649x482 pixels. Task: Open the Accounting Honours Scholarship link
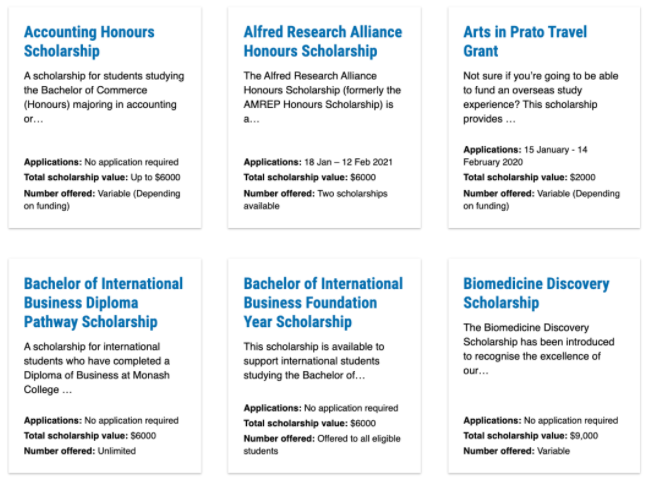pos(89,41)
